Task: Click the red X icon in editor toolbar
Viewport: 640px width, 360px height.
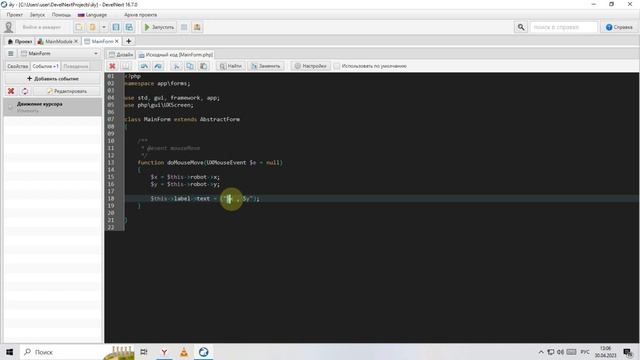Action: (112, 66)
